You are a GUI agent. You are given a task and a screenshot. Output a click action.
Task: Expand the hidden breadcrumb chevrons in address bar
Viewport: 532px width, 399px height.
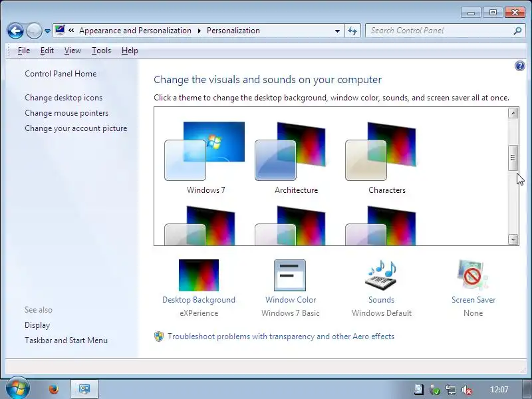click(x=71, y=30)
